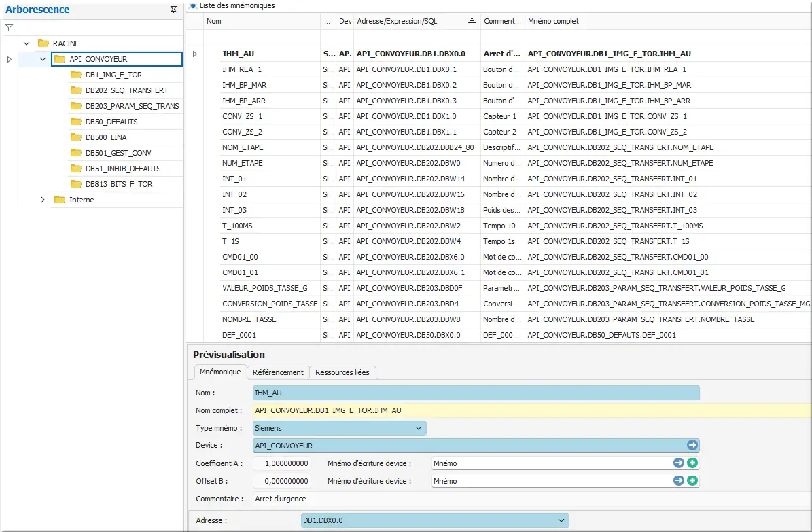The height and width of the screenshot is (532, 812).
Task: Open the Type mnémo Siemens dropdown
Action: point(419,428)
